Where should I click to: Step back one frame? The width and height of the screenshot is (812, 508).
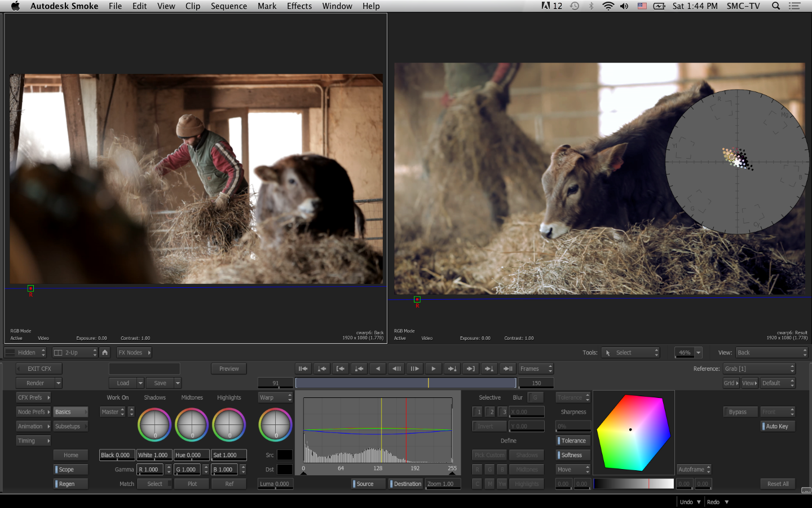tap(396, 369)
